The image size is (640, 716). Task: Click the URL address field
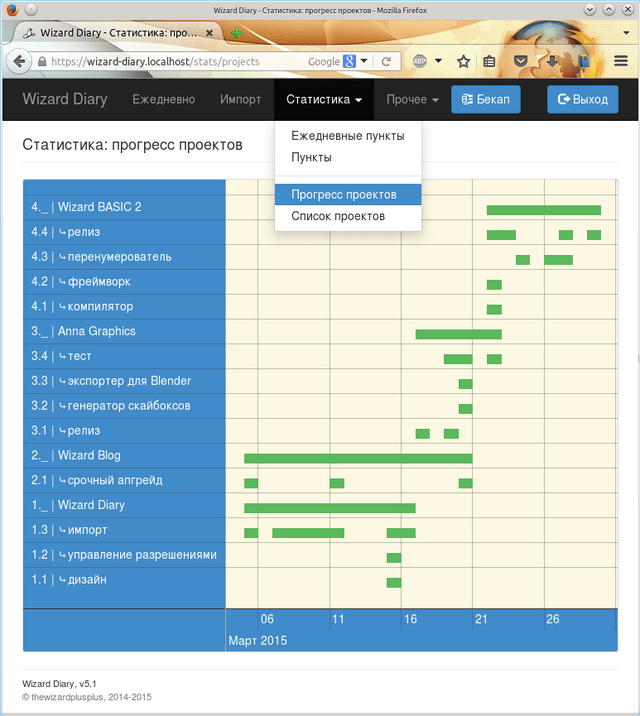(x=155, y=62)
